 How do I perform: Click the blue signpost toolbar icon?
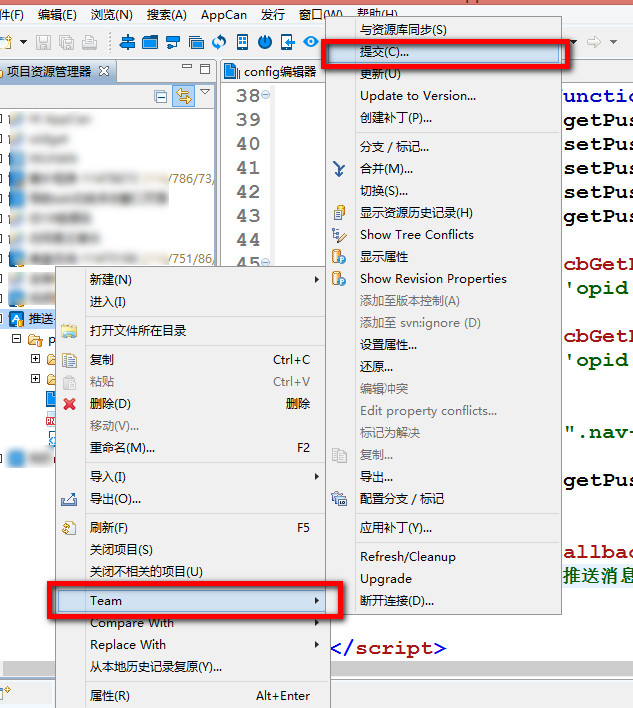(127, 42)
